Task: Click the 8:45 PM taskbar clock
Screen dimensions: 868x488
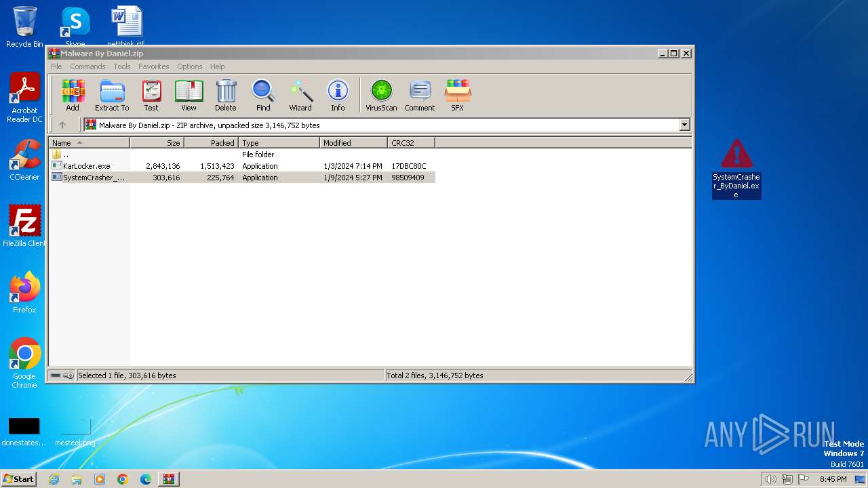Action: 833,479
